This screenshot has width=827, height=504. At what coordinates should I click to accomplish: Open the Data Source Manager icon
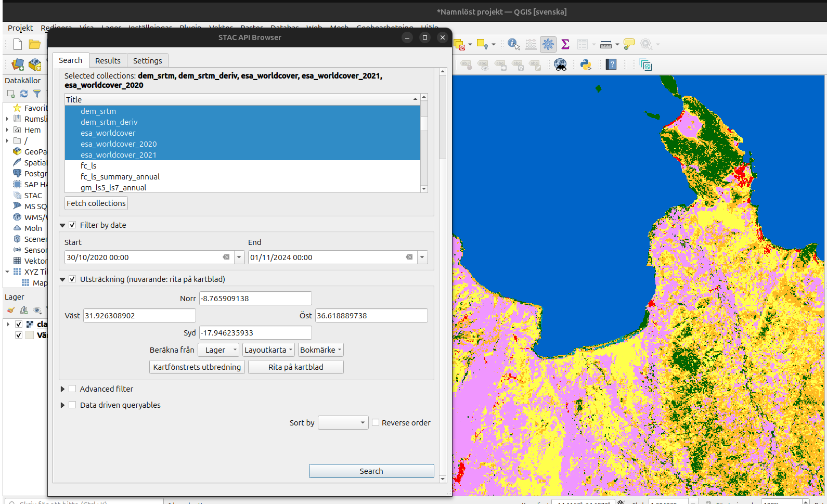[x=18, y=64]
